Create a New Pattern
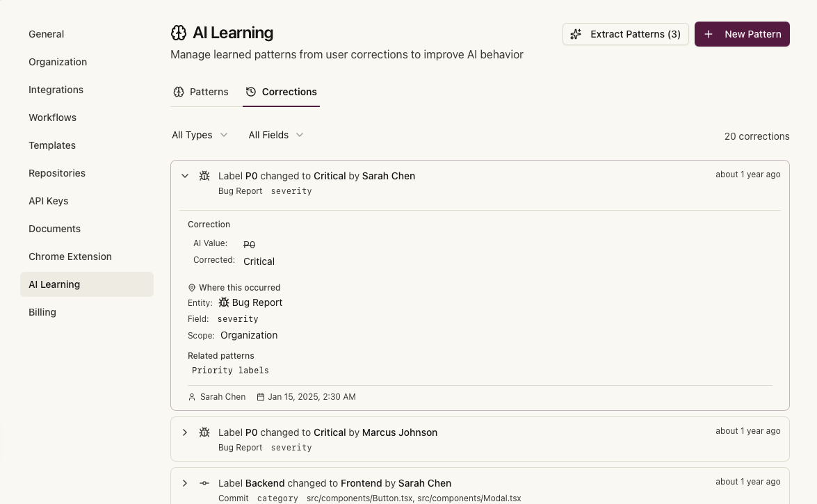Screen dimensions: 817x504 [742, 33]
